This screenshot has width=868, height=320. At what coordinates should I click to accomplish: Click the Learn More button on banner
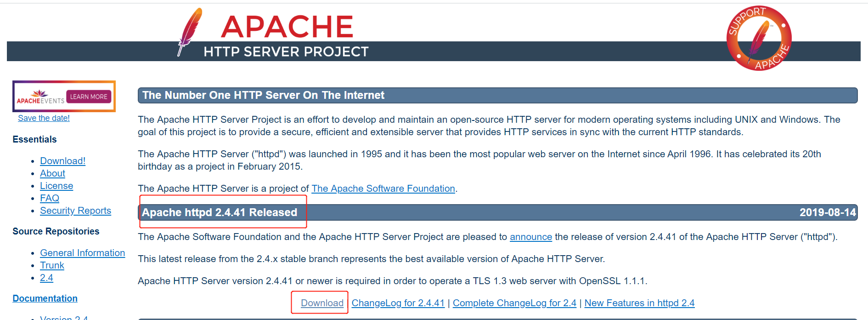(x=89, y=97)
